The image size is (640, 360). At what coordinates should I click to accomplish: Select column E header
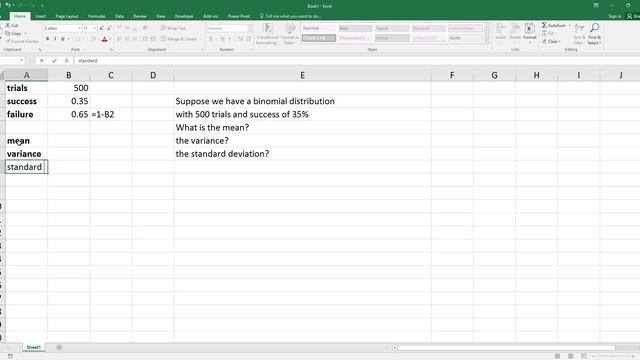[x=302, y=75]
